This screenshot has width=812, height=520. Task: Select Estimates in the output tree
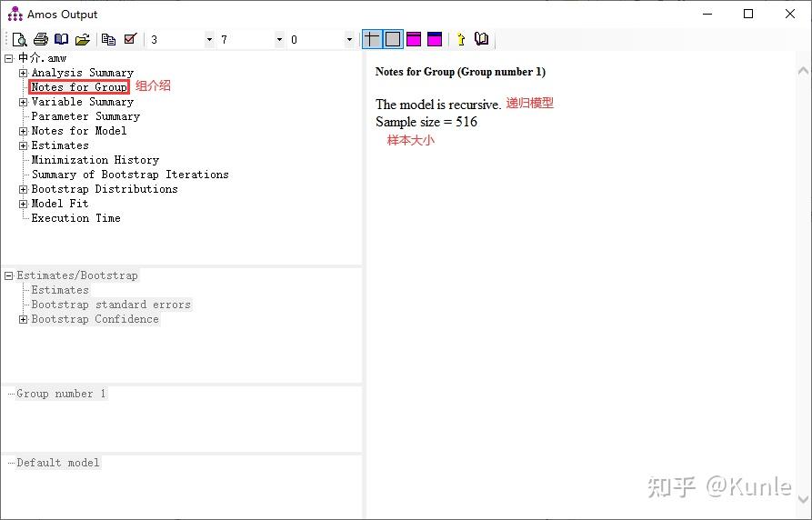59,145
